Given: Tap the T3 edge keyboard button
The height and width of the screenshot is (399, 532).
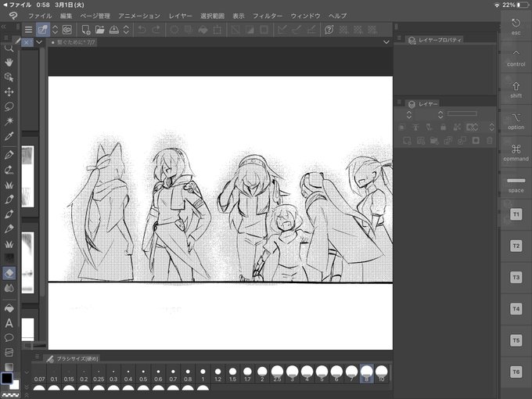Looking at the screenshot, I should [516, 278].
